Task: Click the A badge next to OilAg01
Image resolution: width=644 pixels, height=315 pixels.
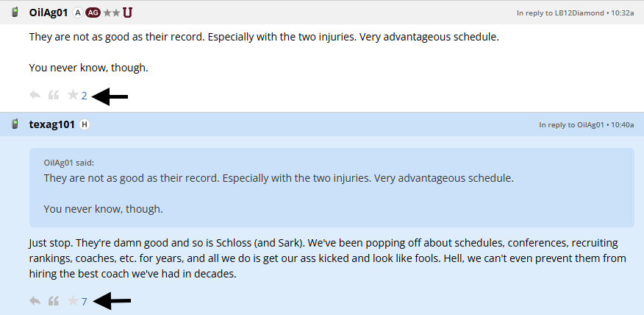Action: point(78,13)
